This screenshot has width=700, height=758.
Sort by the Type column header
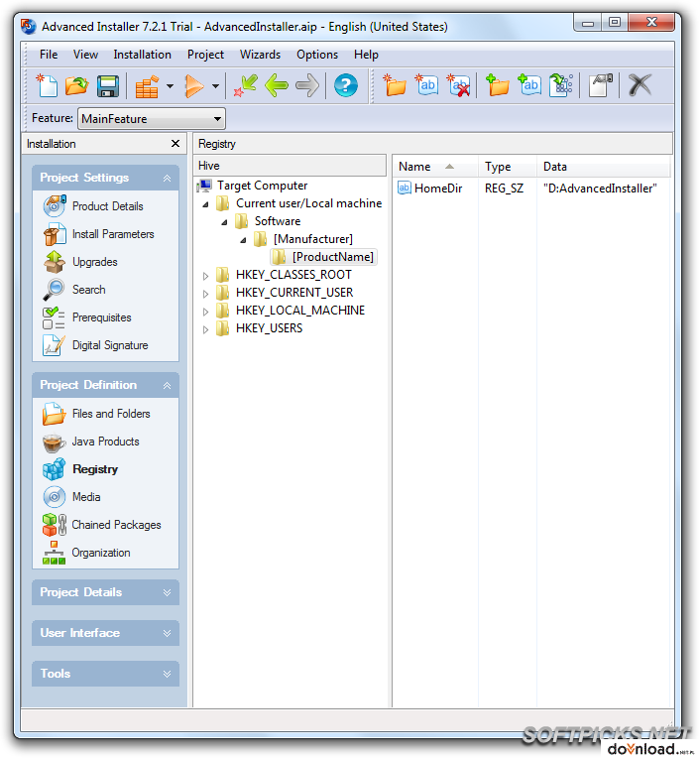[508, 167]
